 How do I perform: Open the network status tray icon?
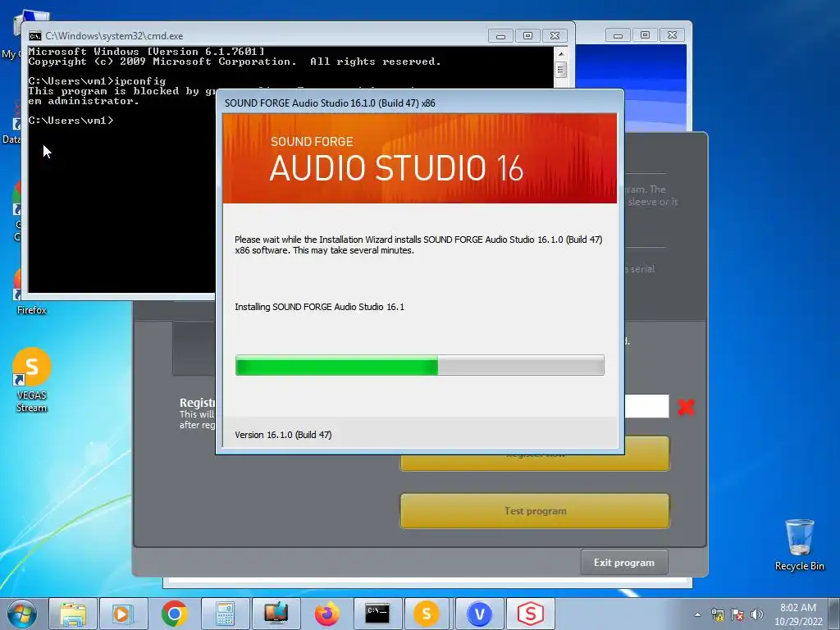717,614
